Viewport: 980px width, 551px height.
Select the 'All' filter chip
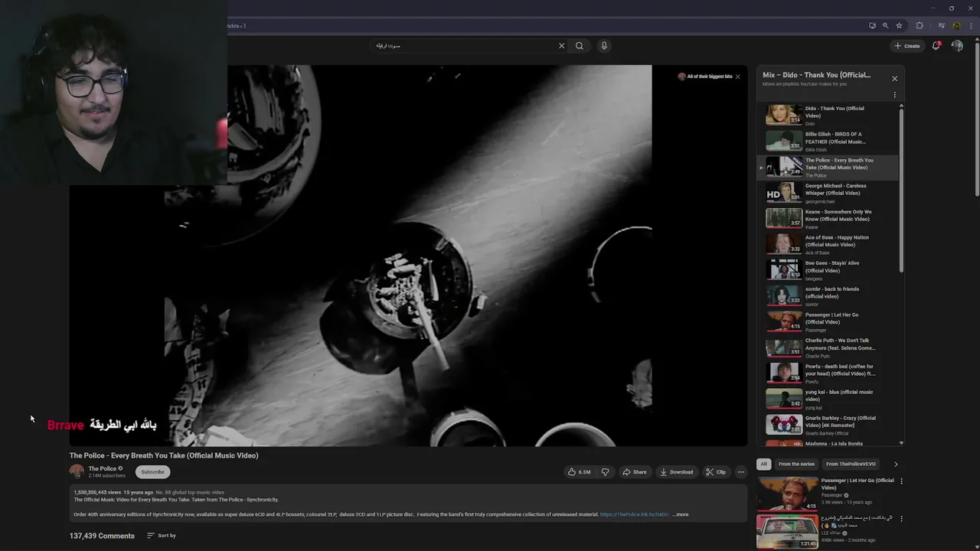(763, 464)
